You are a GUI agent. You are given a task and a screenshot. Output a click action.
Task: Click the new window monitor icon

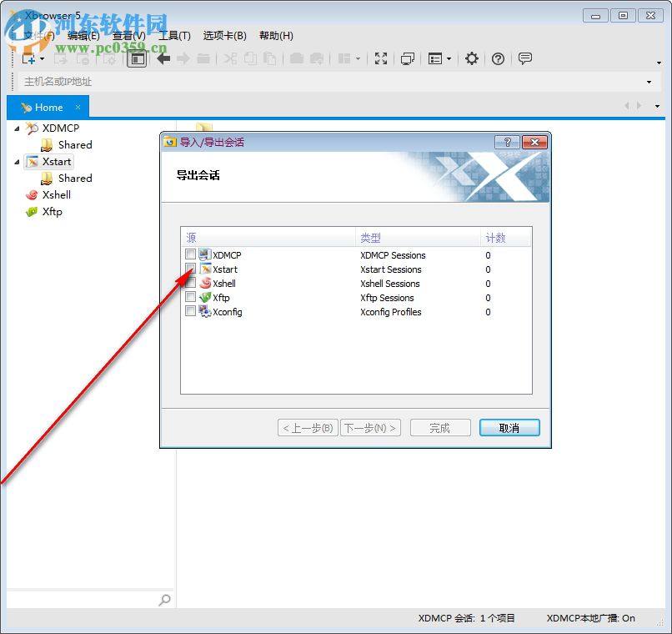408,58
